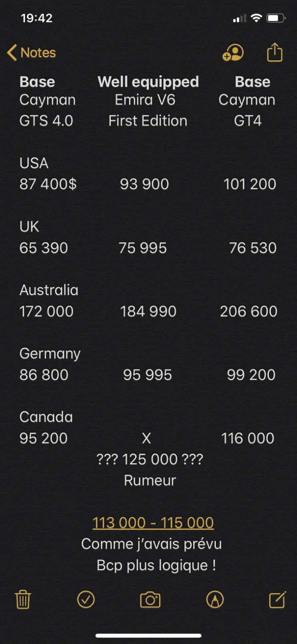Tap the ??? 125 000 ??? rumor price
The height and width of the screenshot is (644, 297).
click(150, 459)
